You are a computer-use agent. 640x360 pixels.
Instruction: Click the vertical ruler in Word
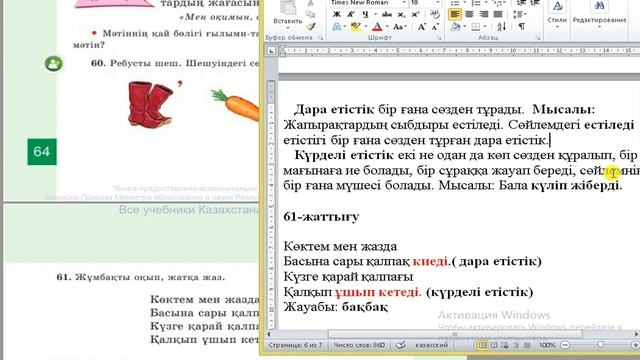pyautogui.click(x=271, y=204)
